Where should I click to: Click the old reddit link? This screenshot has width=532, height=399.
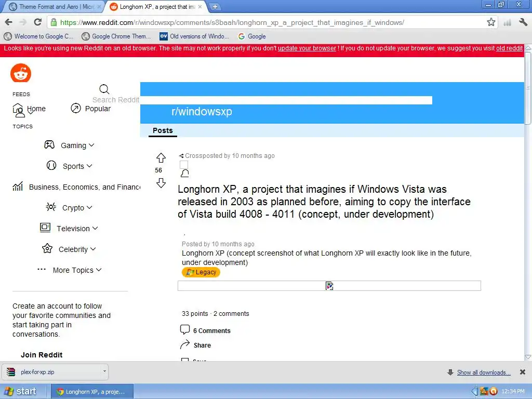pos(509,48)
